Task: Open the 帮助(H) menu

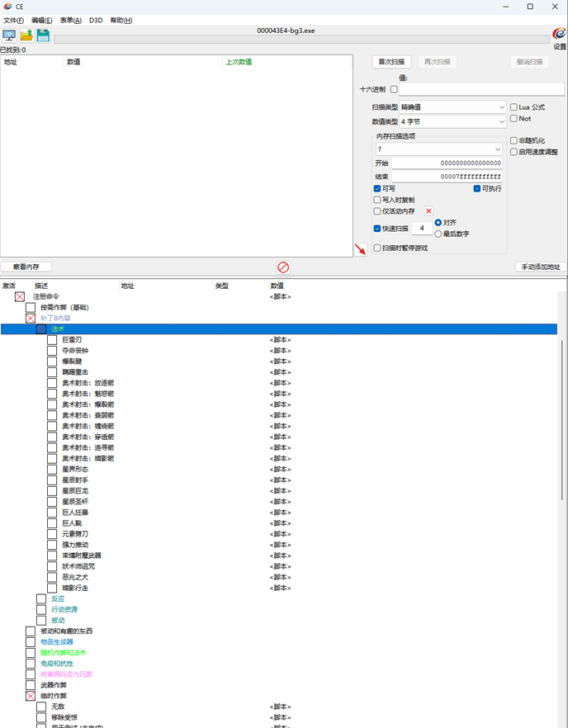Action: tap(121, 21)
